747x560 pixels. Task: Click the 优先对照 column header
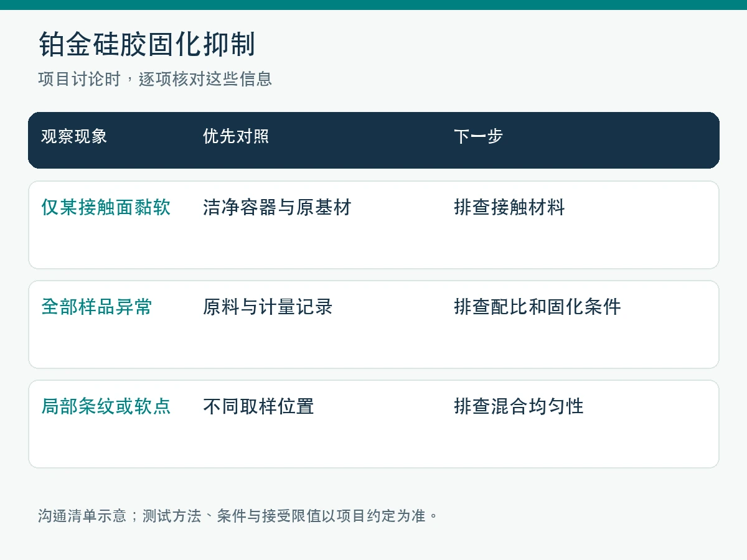236,136
